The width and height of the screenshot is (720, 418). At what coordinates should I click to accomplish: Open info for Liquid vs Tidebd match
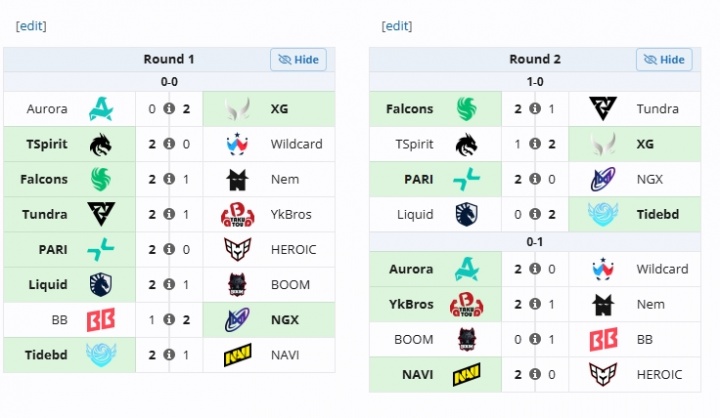[535, 215]
